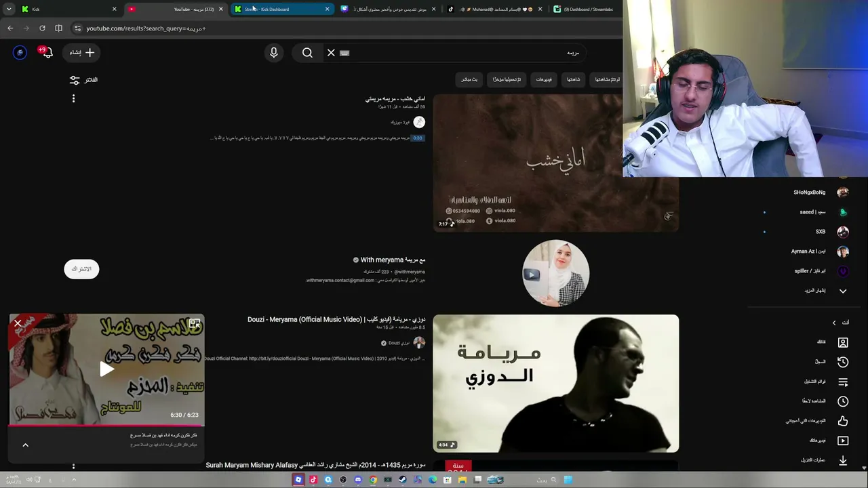Open the channel avatar under the اماني خشب video
Viewport: 868px width, 488px height.
coord(419,122)
